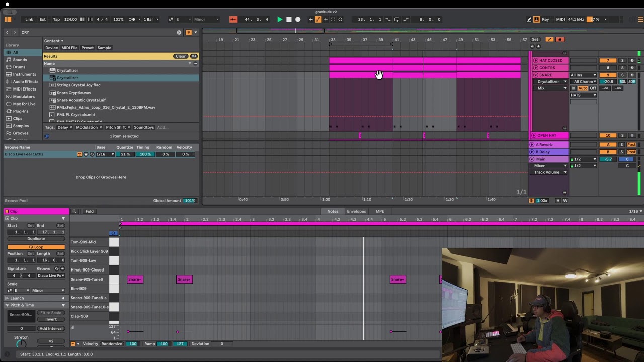Enable MIDI arrangement overdub plus icon
Screen dimensions: 644x362
[x=311, y=19]
